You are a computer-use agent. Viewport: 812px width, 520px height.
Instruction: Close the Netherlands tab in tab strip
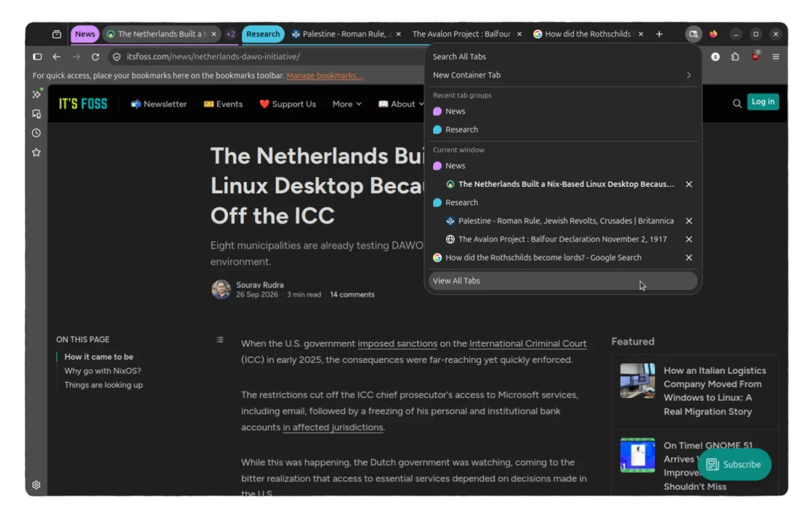click(215, 34)
